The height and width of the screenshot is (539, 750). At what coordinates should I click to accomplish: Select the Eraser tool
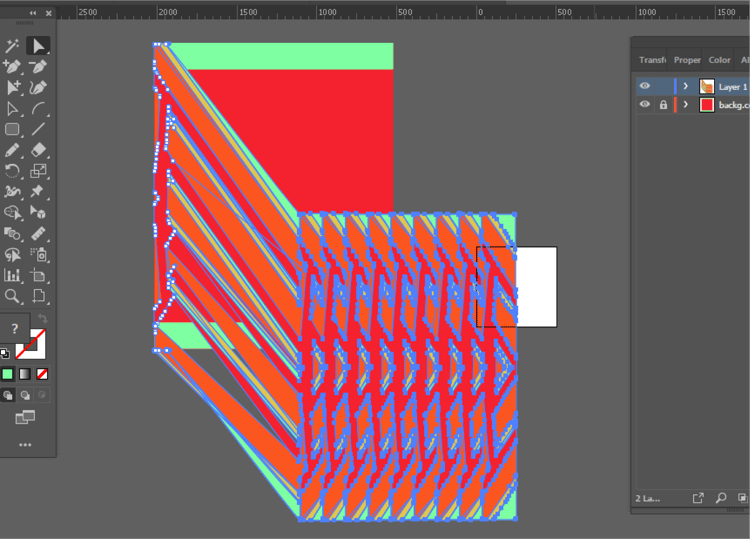pos(38,150)
